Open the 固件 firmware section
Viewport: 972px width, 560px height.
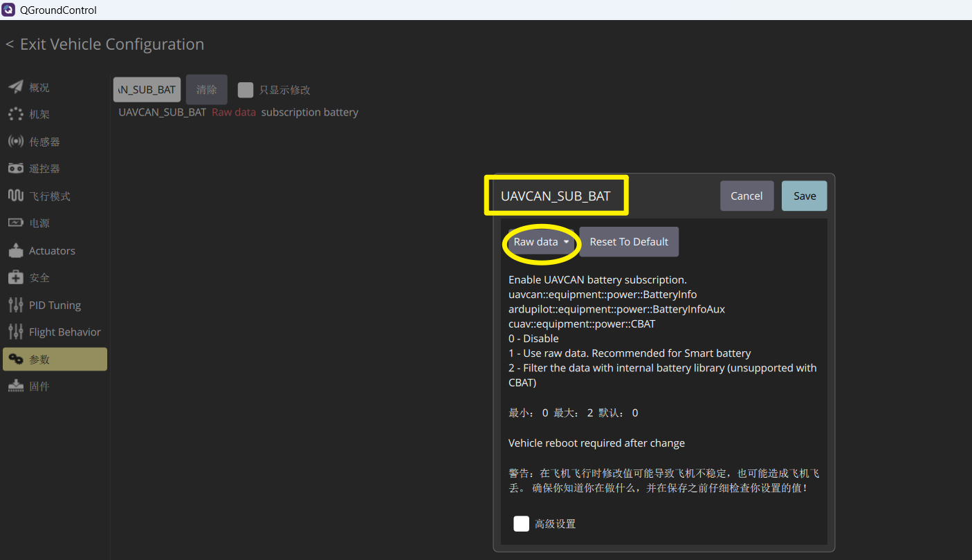point(54,386)
